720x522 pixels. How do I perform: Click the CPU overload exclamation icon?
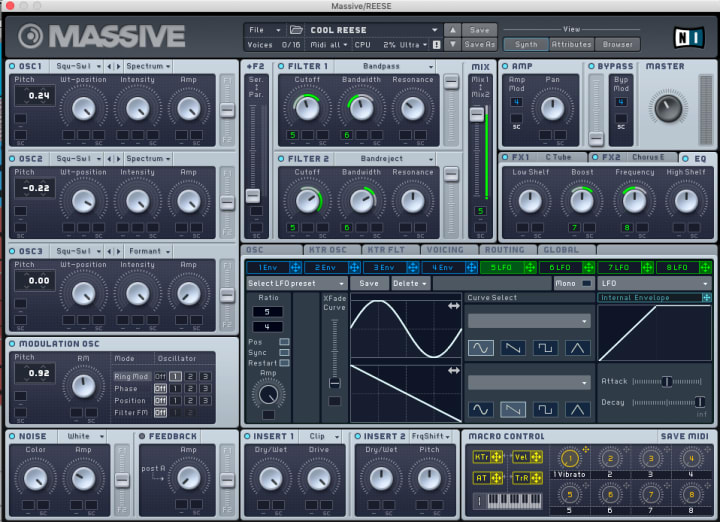click(436, 45)
